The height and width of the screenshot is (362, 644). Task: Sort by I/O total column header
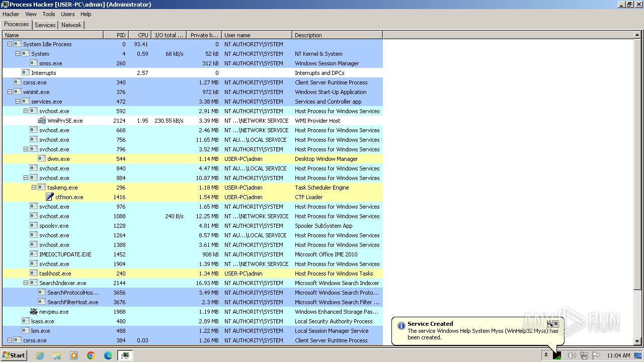pos(169,35)
